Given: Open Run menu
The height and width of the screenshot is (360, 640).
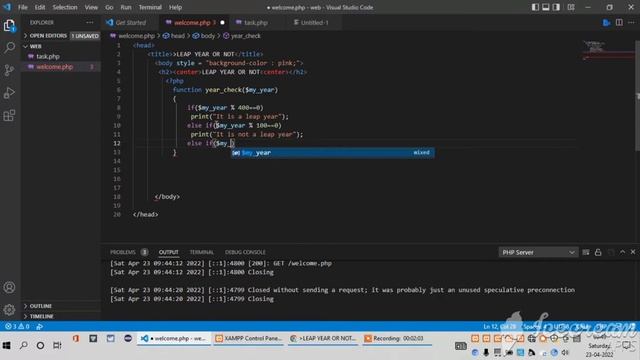Looking at the screenshot, I should (126, 7).
